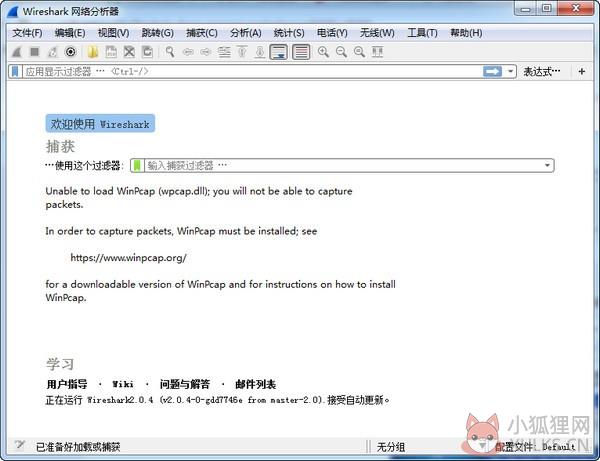Save this capture file
The height and width of the screenshot is (461, 600).
tap(111, 52)
